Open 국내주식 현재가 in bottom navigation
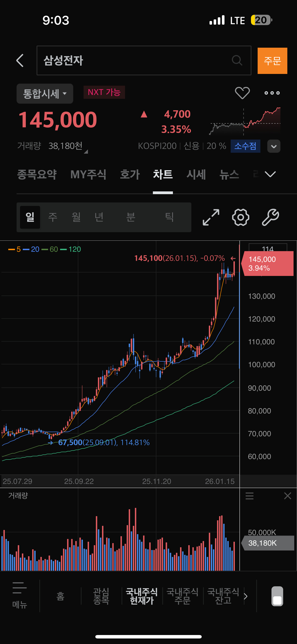Screen dimensions: 297x644 pos(142,596)
